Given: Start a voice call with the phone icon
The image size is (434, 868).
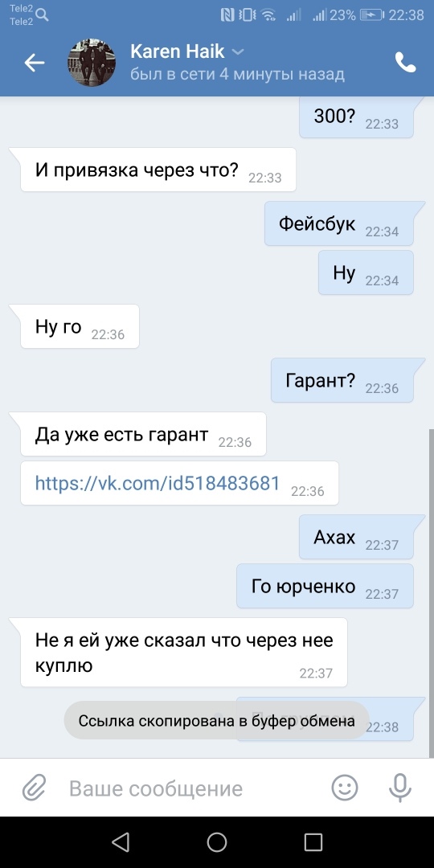Looking at the screenshot, I should point(405,63).
